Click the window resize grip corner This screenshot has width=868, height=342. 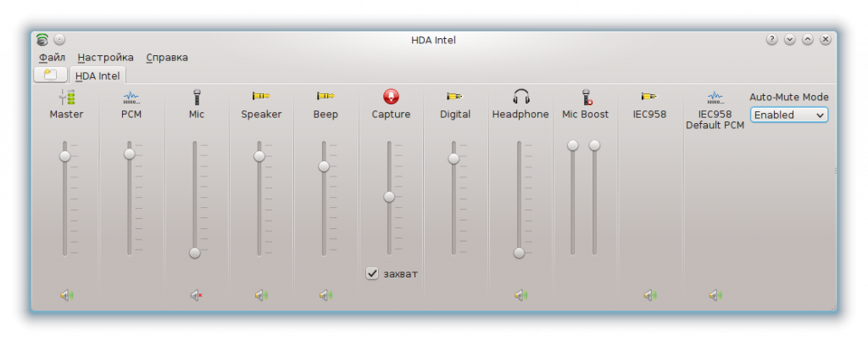(x=833, y=308)
